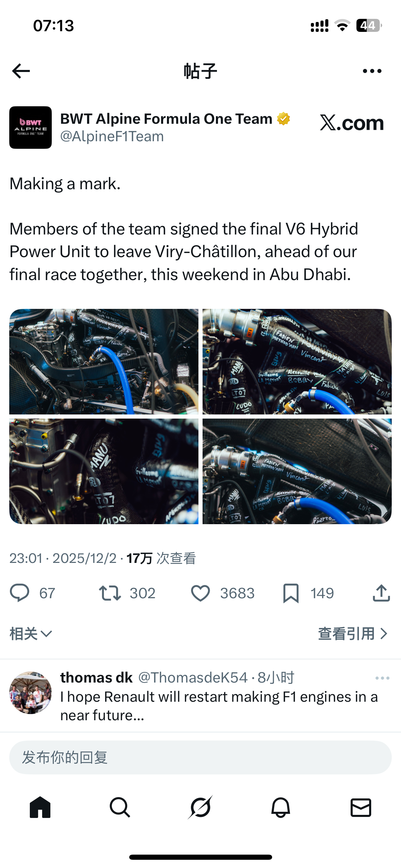This screenshot has width=401, height=868.
Task: Open notifications bell icon
Action: point(281,808)
